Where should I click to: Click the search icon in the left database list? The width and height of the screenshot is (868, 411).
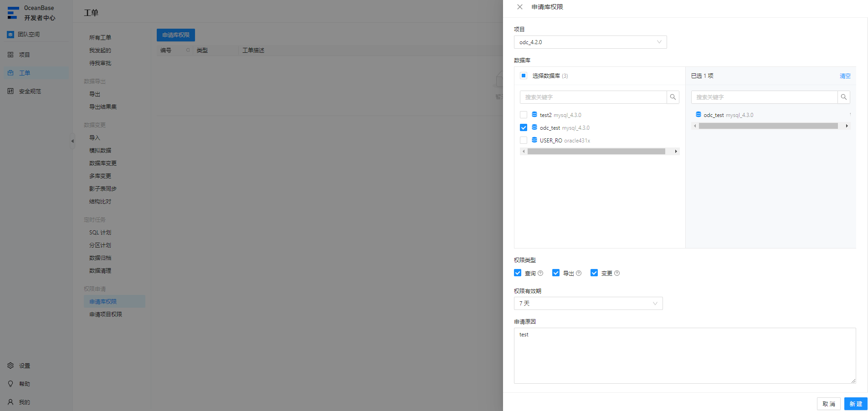(x=673, y=97)
